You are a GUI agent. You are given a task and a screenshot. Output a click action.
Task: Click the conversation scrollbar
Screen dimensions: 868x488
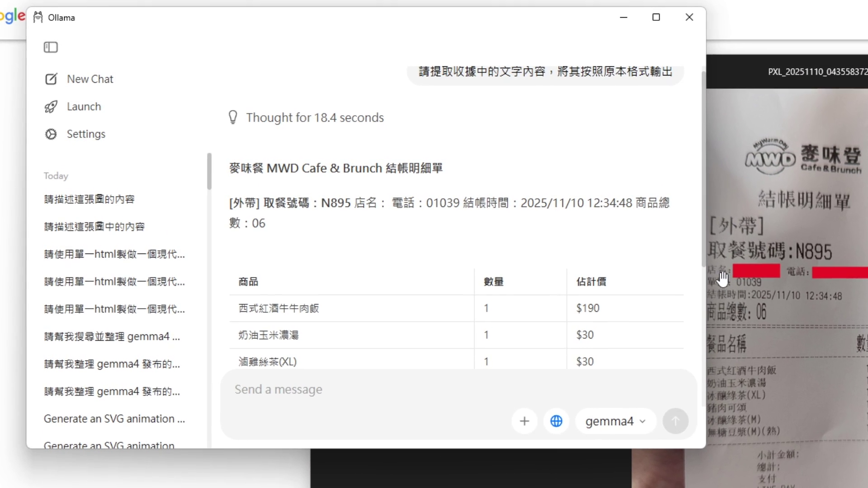coord(703,168)
